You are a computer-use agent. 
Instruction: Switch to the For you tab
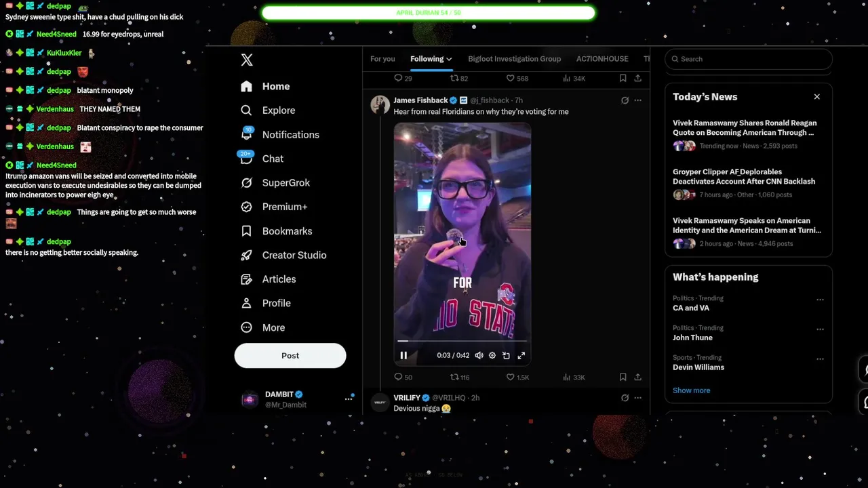[382, 59]
